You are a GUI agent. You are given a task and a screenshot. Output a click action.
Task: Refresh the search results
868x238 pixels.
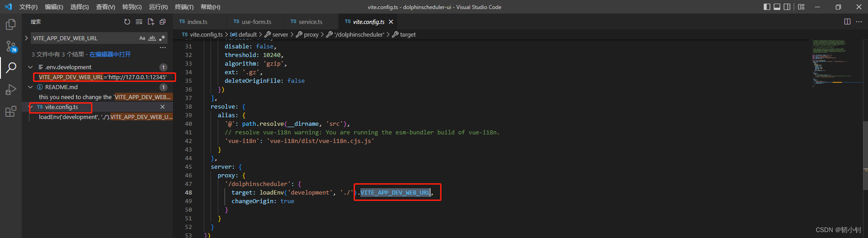(x=127, y=22)
